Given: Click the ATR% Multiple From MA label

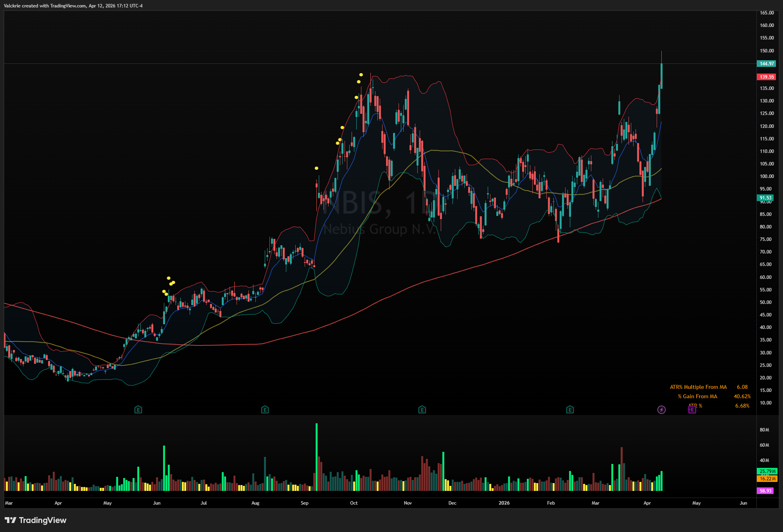Looking at the screenshot, I should (x=698, y=387).
